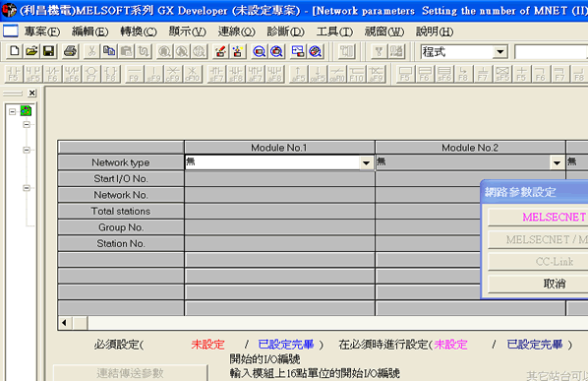588x381 pixels.
Task: Click the Total stations row label
Action: pos(121,211)
